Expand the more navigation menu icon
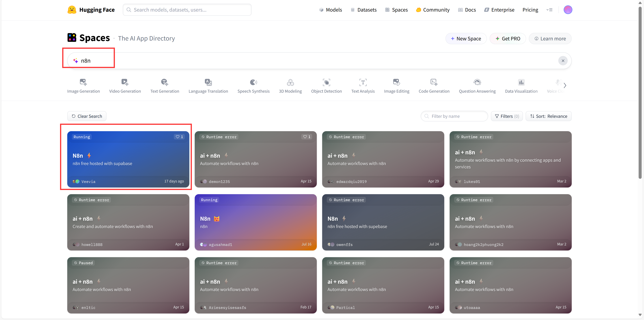Viewport: 644px width, 320px height. [549, 10]
